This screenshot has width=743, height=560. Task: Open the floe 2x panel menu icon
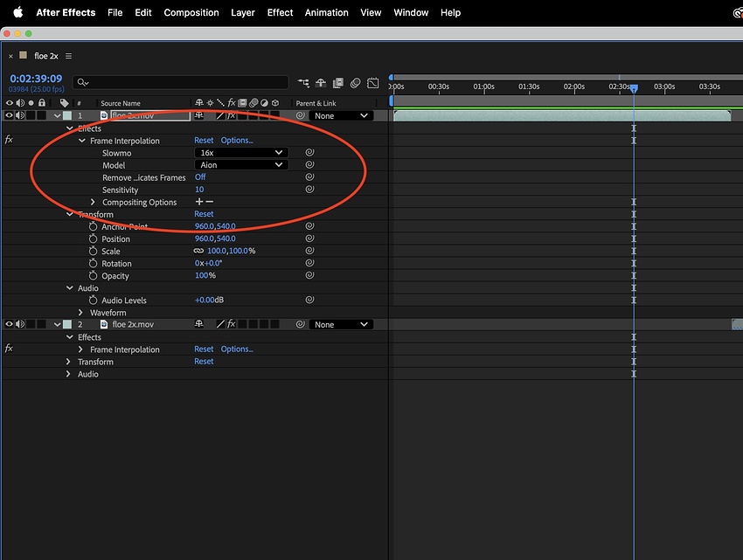point(69,56)
